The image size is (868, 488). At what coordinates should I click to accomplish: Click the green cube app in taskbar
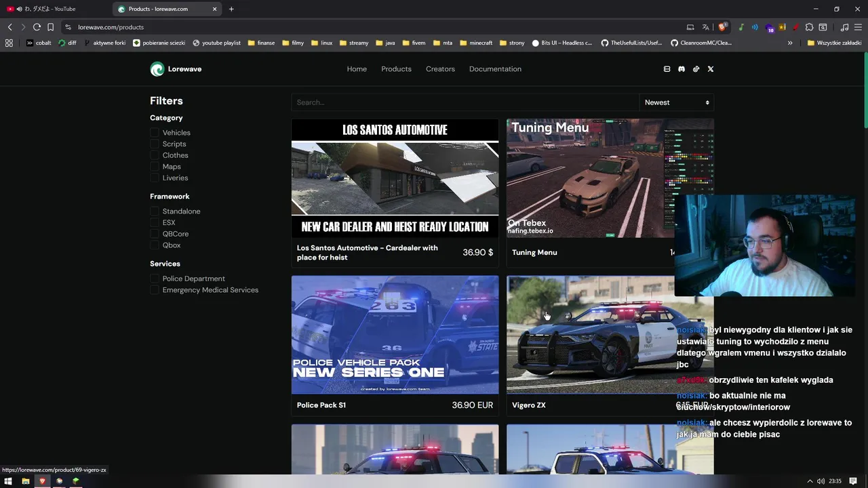75,481
